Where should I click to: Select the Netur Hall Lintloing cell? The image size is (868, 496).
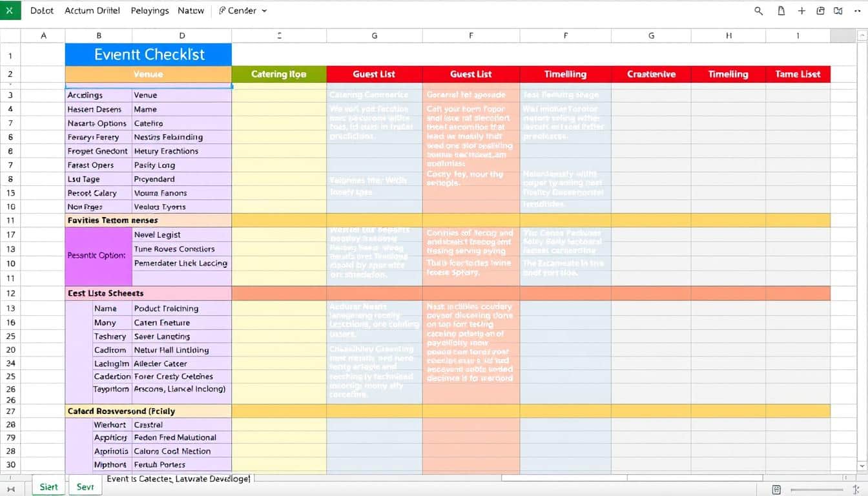pyautogui.click(x=182, y=350)
